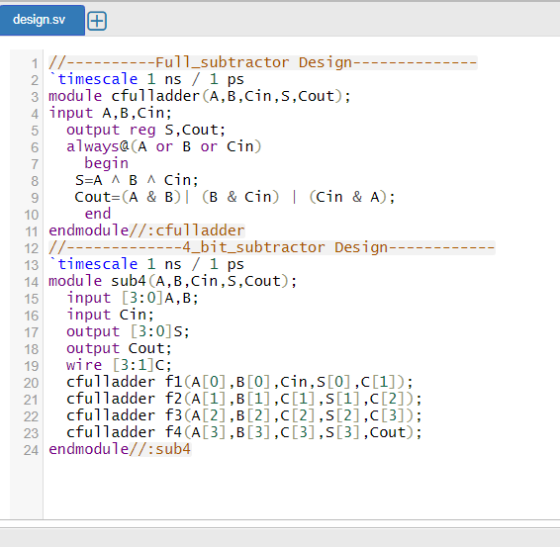Click the comment line 'Full_subtractor Design'
Screen dimensions: 560x547
click(x=263, y=62)
